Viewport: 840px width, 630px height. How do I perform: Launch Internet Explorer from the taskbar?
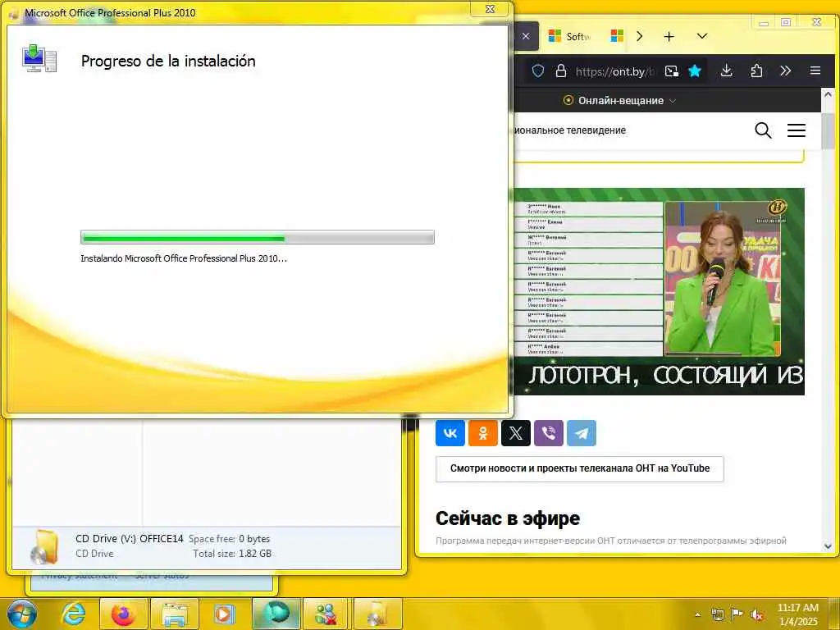pyautogui.click(x=73, y=614)
